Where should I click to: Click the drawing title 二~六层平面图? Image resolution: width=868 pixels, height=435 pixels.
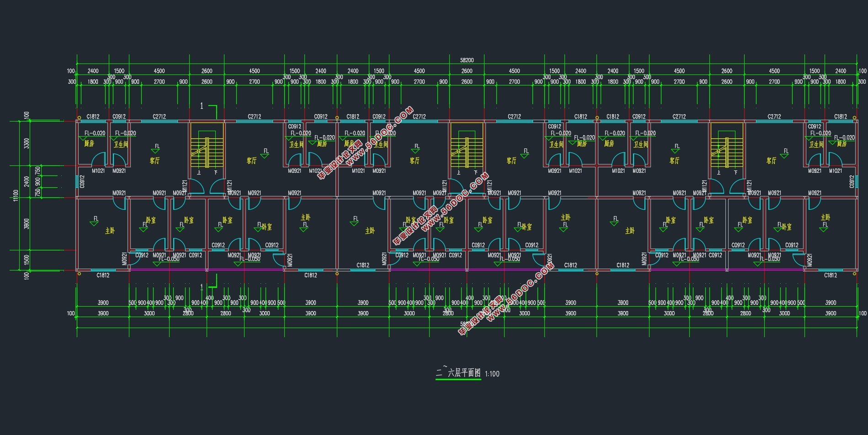tap(458, 373)
